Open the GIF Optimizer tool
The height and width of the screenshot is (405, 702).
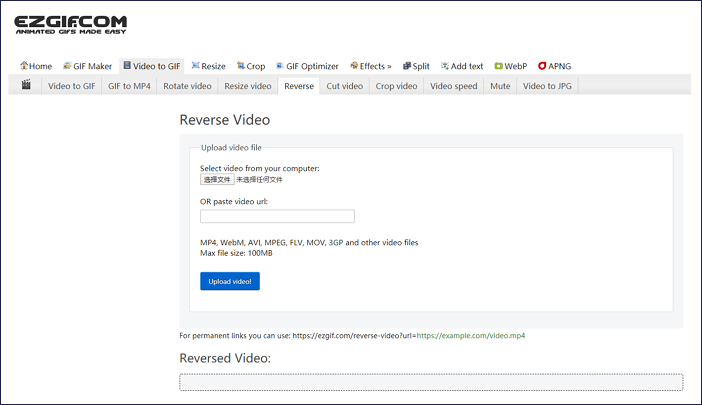coord(306,66)
